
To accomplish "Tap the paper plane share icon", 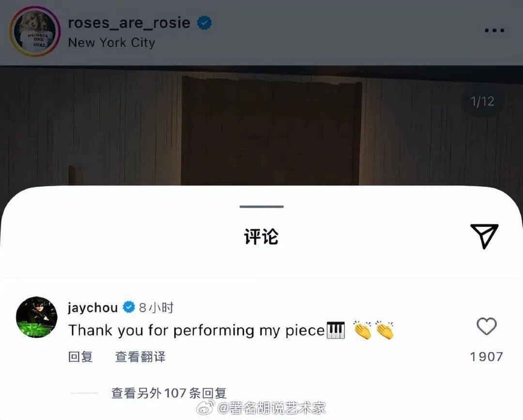I will pos(484,236).
